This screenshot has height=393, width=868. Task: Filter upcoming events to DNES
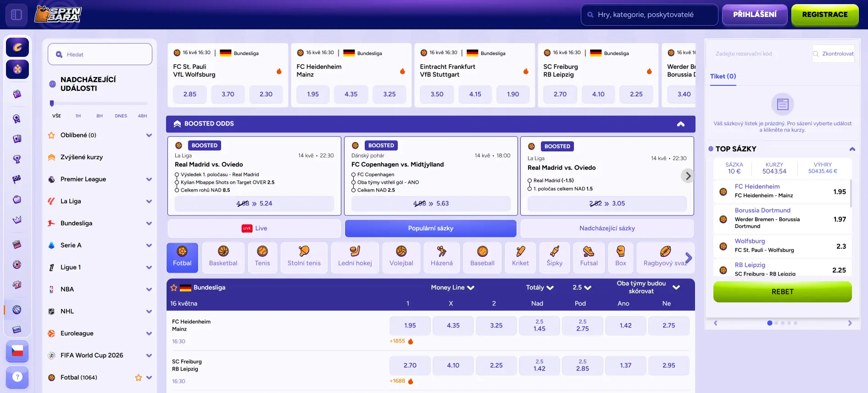click(x=121, y=116)
